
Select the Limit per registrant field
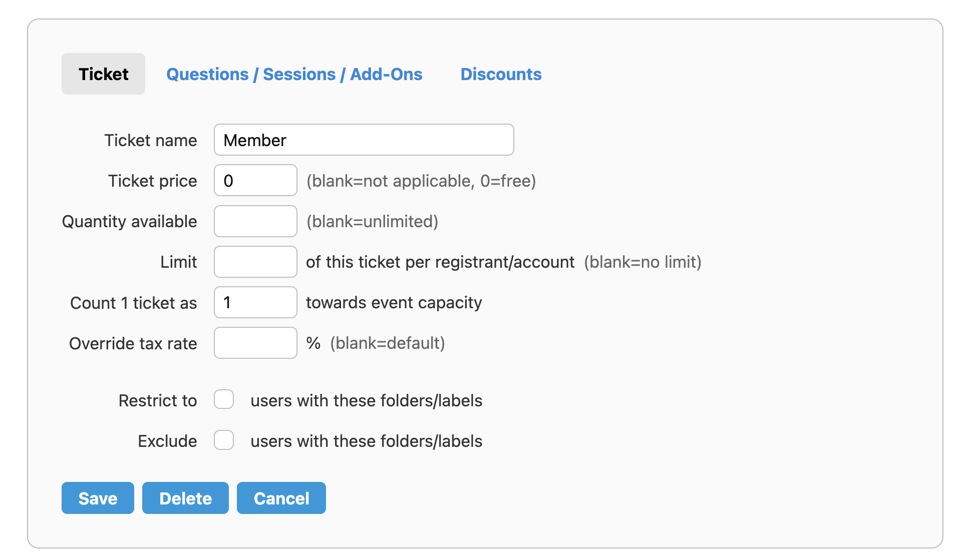click(255, 262)
